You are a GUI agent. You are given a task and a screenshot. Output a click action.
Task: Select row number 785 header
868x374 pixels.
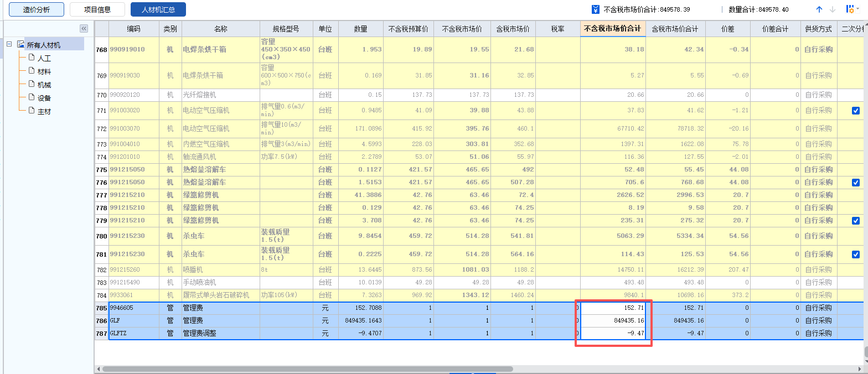[101, 308]
